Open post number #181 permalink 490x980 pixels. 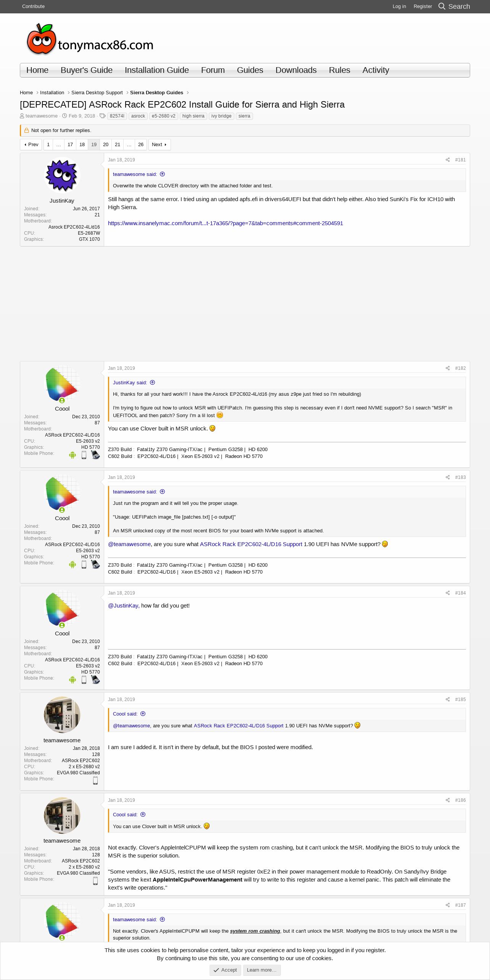460,160
